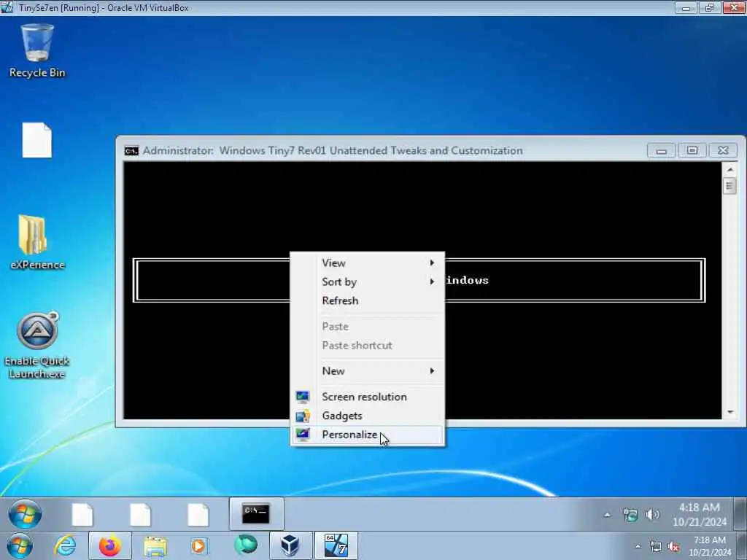
Task: Click the guest tray volume speaker icon
Action: (x=651, y=515)
